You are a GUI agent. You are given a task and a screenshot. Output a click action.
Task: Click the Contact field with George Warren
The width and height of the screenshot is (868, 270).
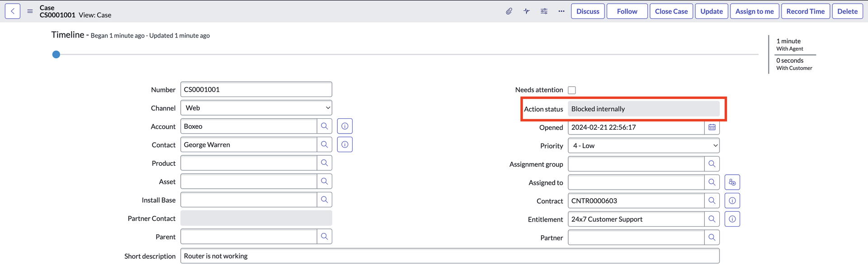249,145
